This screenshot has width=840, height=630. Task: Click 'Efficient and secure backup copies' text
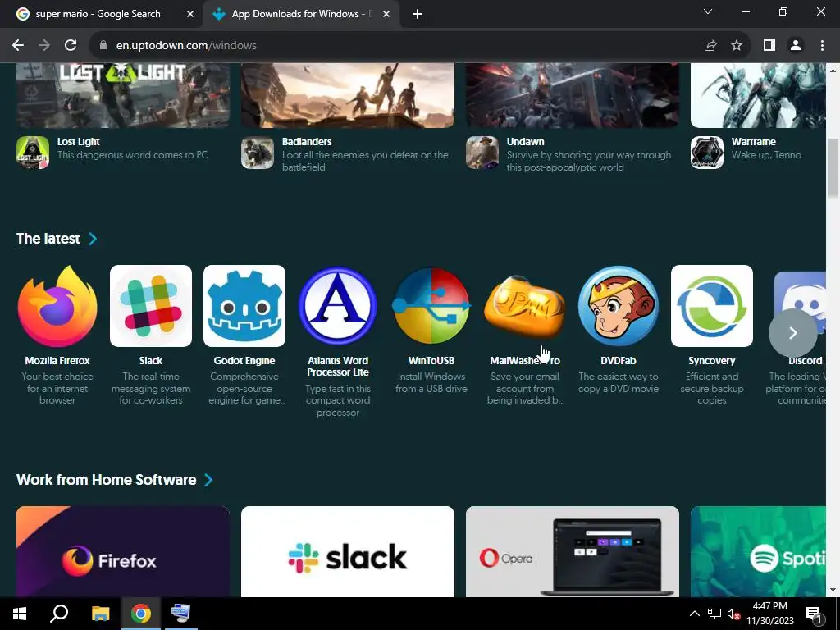pos(712,388)
